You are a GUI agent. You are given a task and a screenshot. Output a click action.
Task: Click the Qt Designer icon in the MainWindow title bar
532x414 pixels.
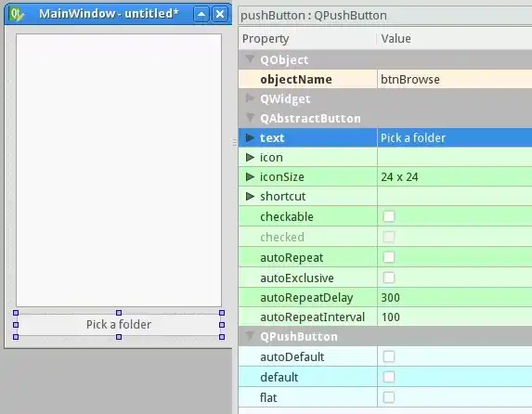click(x=17, y=14)
